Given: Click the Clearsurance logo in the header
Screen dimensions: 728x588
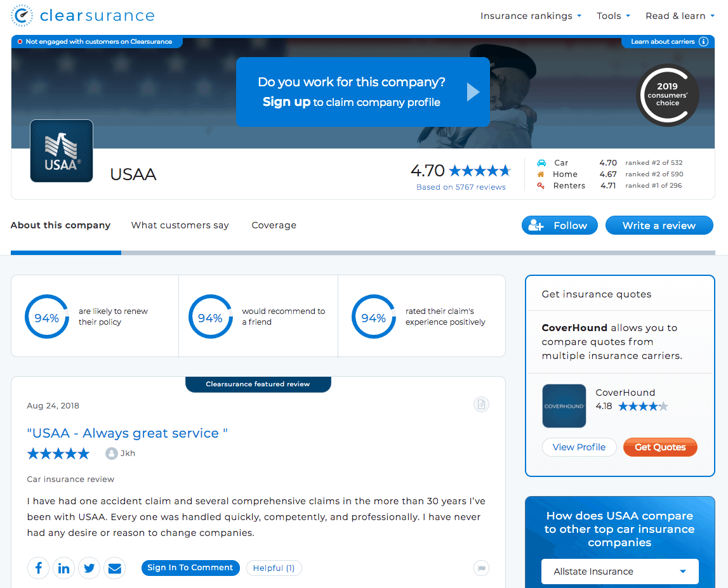Looking at the screenshot, I should [x=82, y=15].
